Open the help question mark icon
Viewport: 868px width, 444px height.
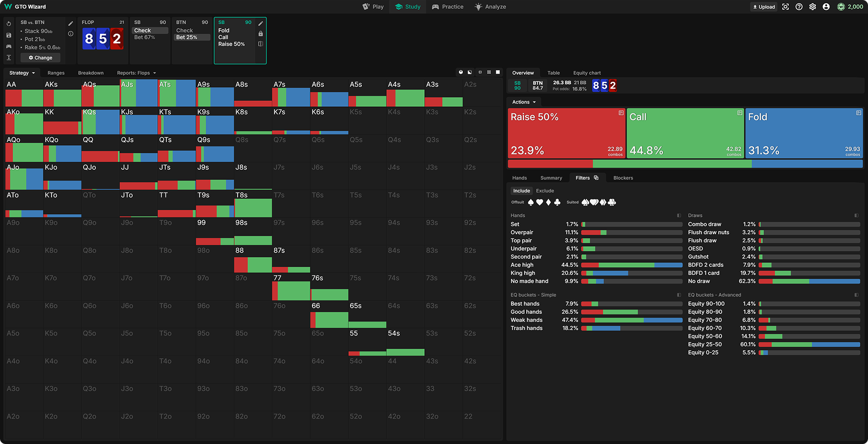tap(799, 7)
